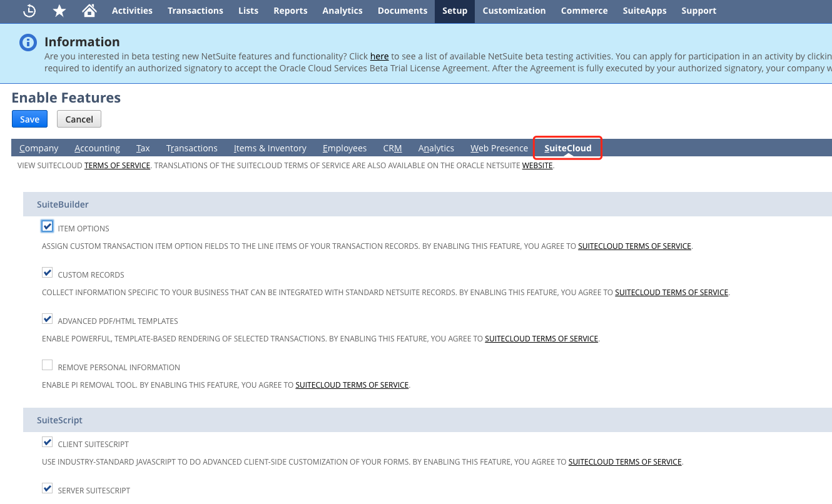Follow the 'here' beta testing link
This screenshot has height=504, width=832.
point(379,56)
